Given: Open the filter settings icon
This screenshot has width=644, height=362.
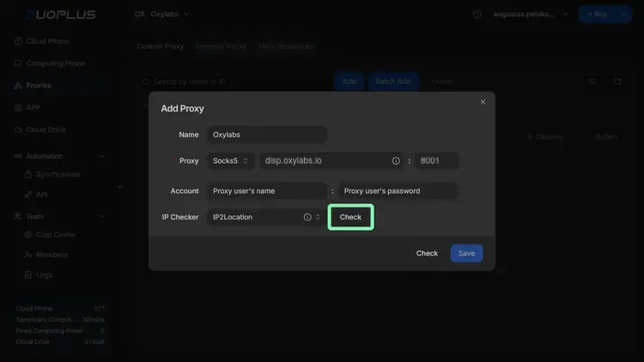Looking at the screenshot, I should pos(592,81).
